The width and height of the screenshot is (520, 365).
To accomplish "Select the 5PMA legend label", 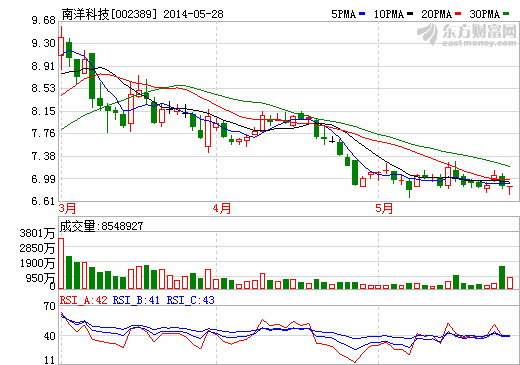I will click(344, 14).
